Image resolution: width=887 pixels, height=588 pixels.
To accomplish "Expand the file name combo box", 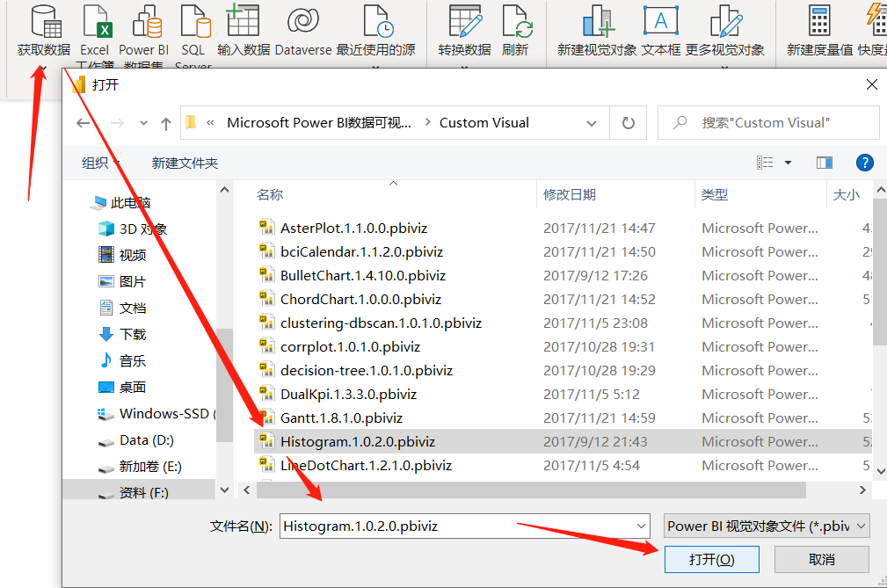I will 641,526.
